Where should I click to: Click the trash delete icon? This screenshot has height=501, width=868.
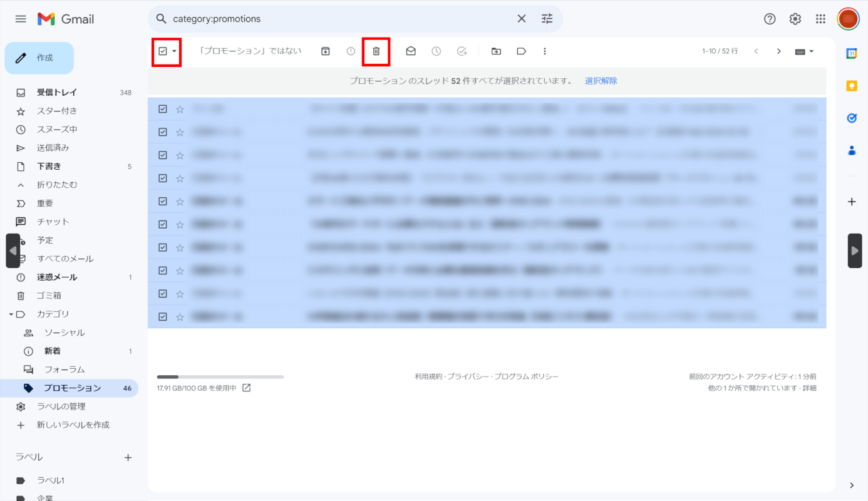[376, 51]
